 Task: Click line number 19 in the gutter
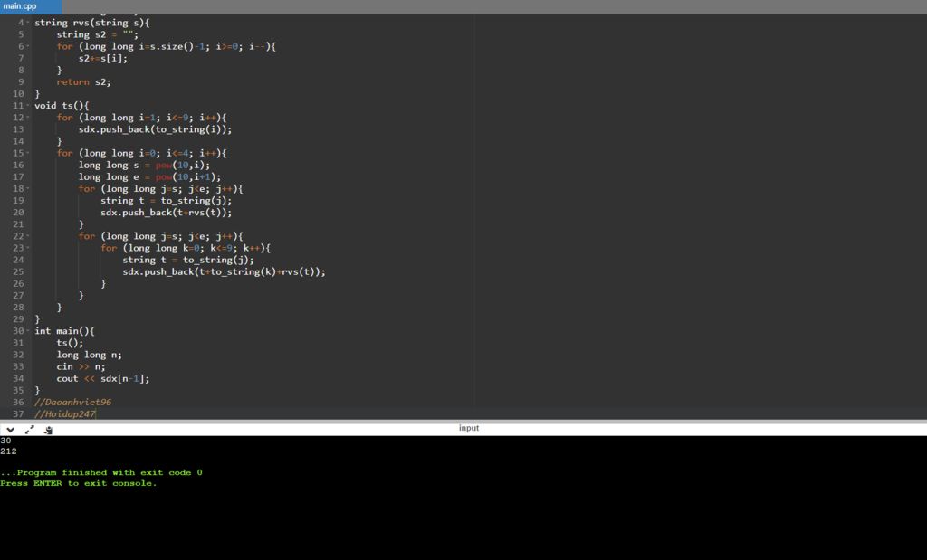pyautogui.click(x=18, y=200)
